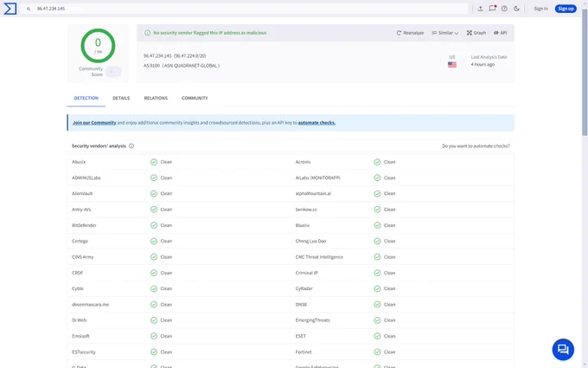Viewport: 588px width, 368px height.
Task: Select the AS 8100 ASN-QUADRANET-GLOBAL text
Action: [182, 66]
